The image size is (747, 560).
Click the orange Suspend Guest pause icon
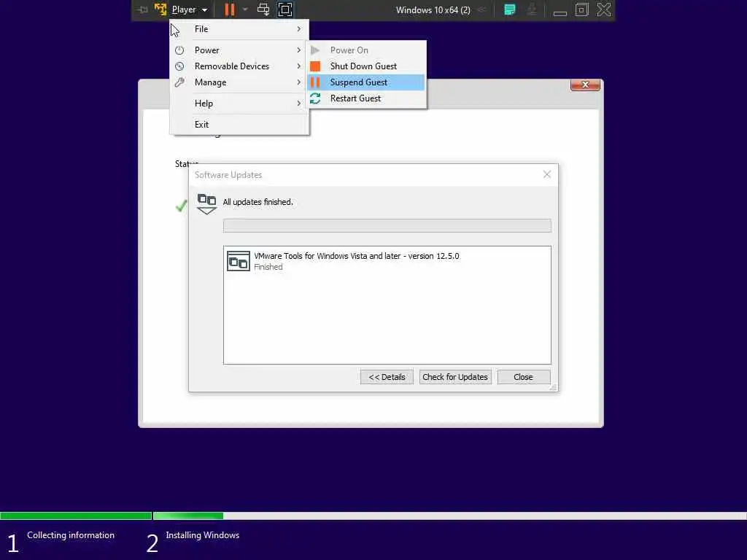pos(315,82)
